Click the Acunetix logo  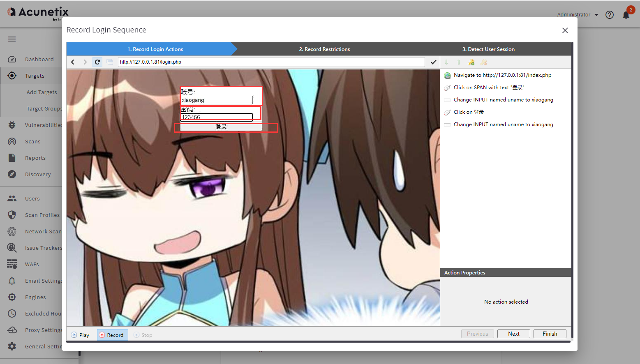click(x=38, y=13)
